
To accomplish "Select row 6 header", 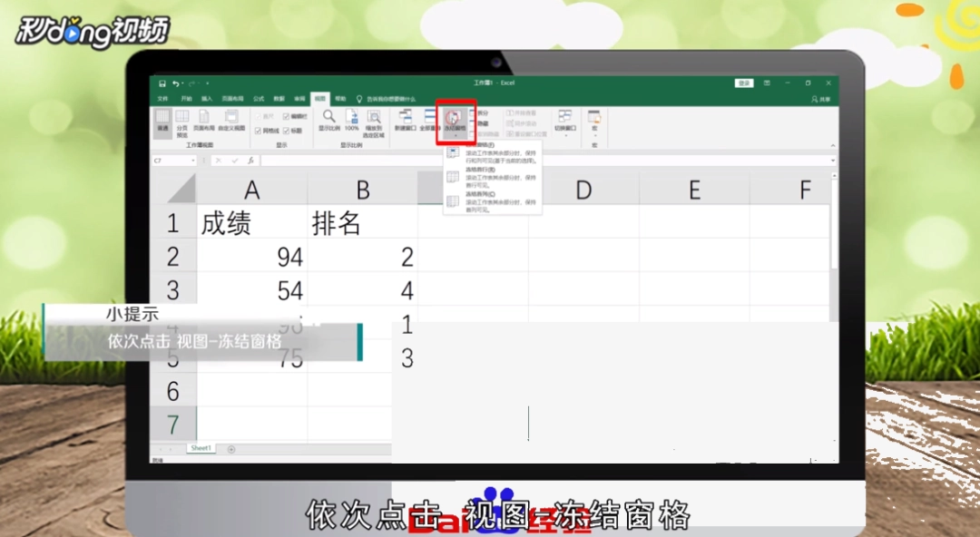I will point(173,391).
